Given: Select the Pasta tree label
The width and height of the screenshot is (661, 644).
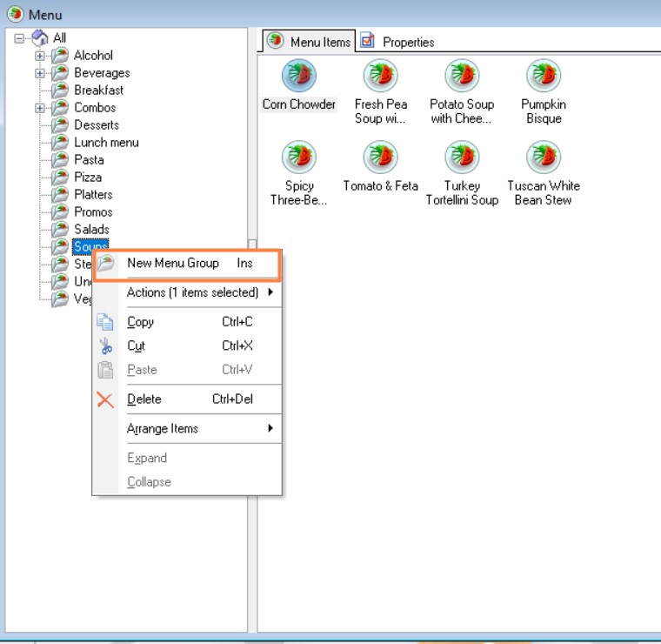Looking at the screenshot, I should pyautogui.click(x=89, y=160).
